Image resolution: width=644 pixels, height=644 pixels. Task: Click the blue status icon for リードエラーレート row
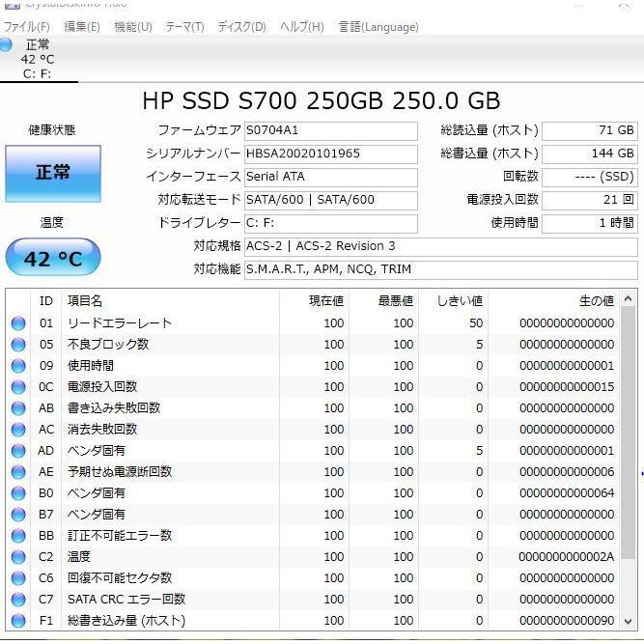pos(18,323)
